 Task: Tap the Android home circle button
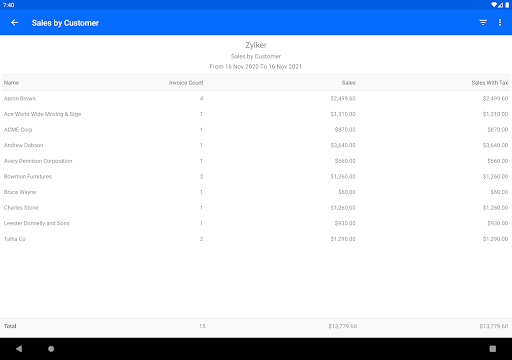[51, 349]
